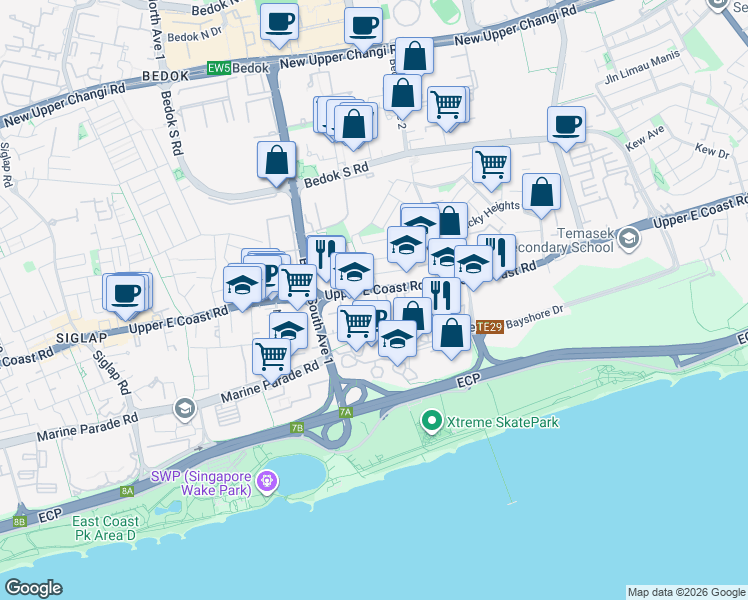Click the cafe marker above the Bedok station label
This screenshot has height=600, width=748.
pos(280,23)
